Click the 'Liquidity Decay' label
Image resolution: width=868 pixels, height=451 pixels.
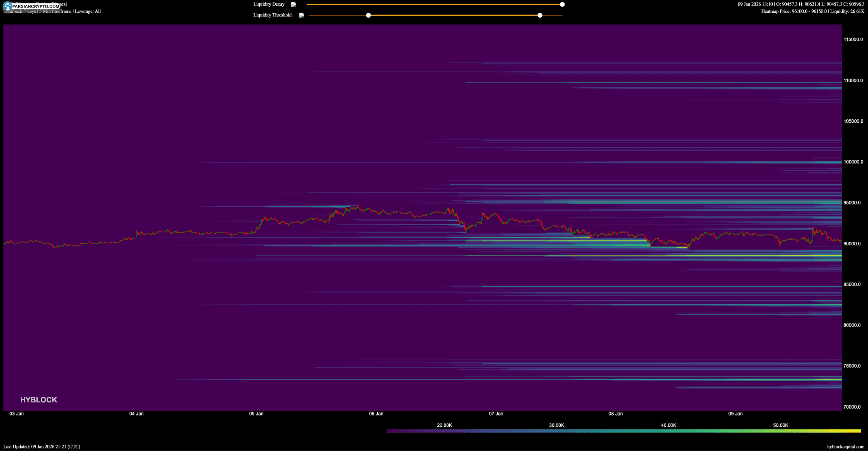pyautogui.click(x=269, y=4)
